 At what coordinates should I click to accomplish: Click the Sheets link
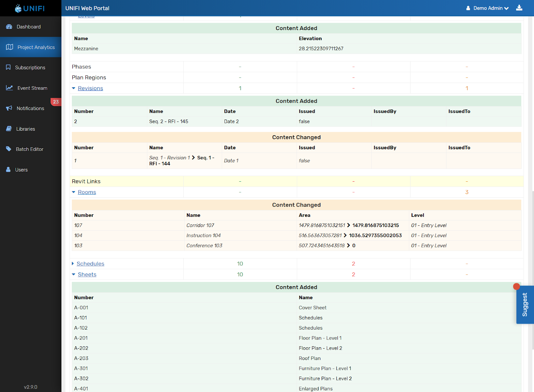(87, 274)
